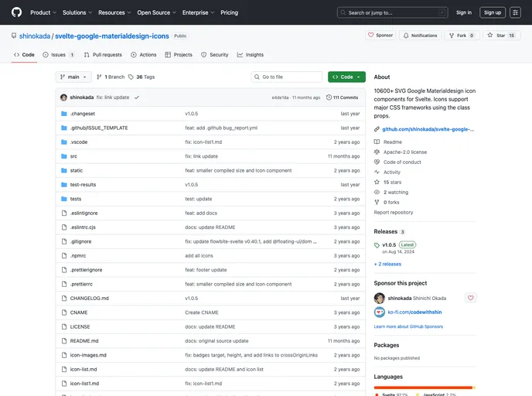Viewport: 532px width, 396px height.
Task: Click the shinokada avatar in commit row
Action: 63,97
